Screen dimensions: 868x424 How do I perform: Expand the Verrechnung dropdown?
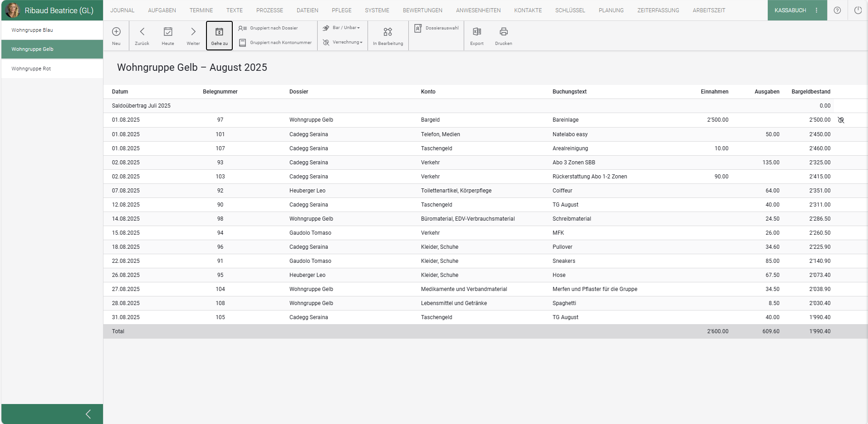[343, 42]
